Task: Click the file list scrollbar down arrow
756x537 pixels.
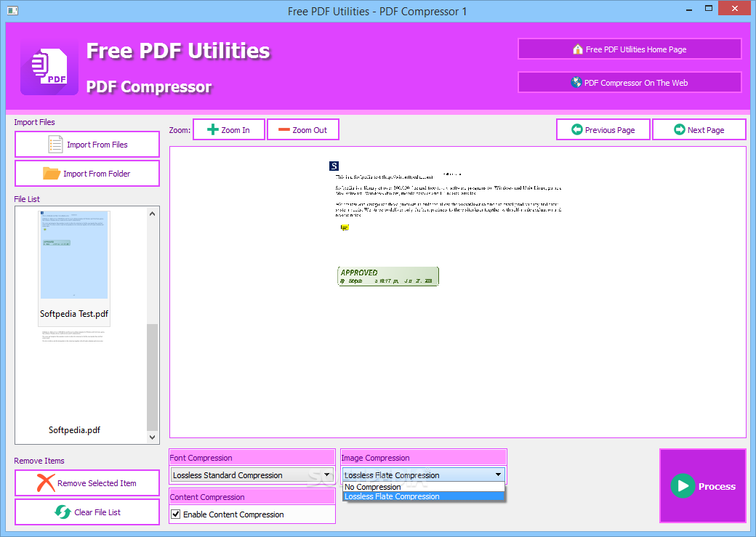Action: [152, 436]
